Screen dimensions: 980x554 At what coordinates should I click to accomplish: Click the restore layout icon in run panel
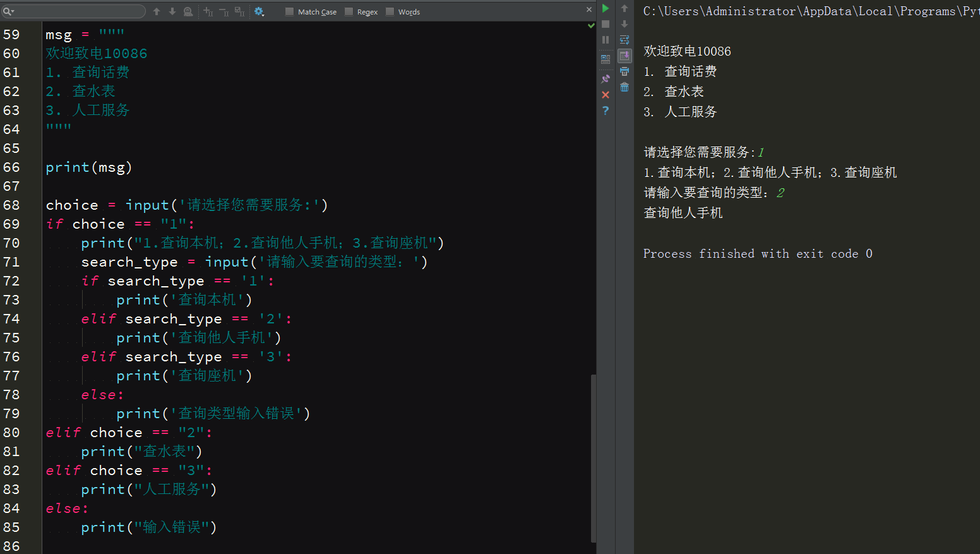point(606,59)
